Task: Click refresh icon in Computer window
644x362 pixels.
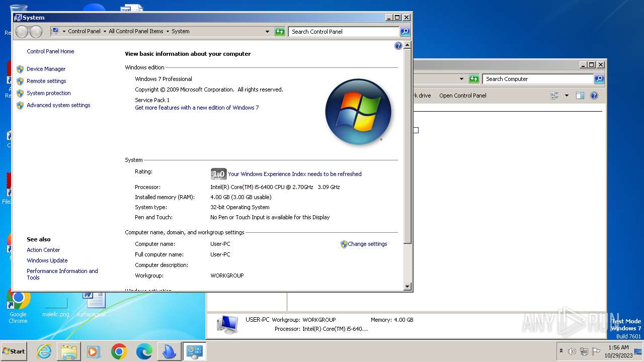Action: click(x=474, y=79)
